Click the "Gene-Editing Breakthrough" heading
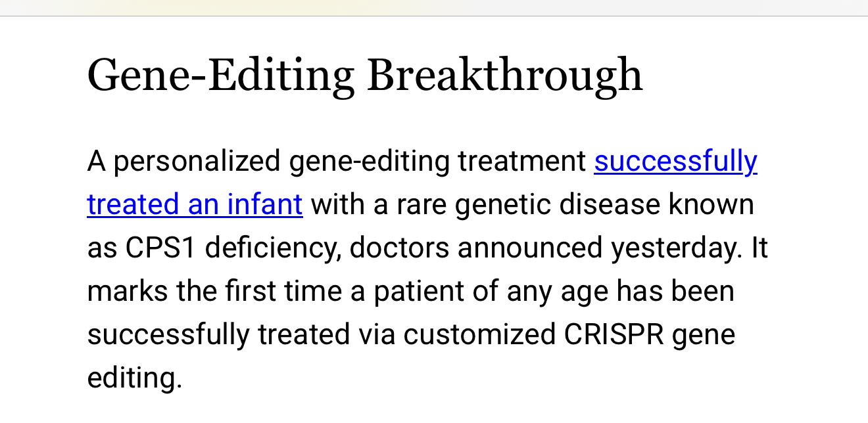Image resolution: width=868 pixels, height=423 pixels. click(x=365, y=75)
